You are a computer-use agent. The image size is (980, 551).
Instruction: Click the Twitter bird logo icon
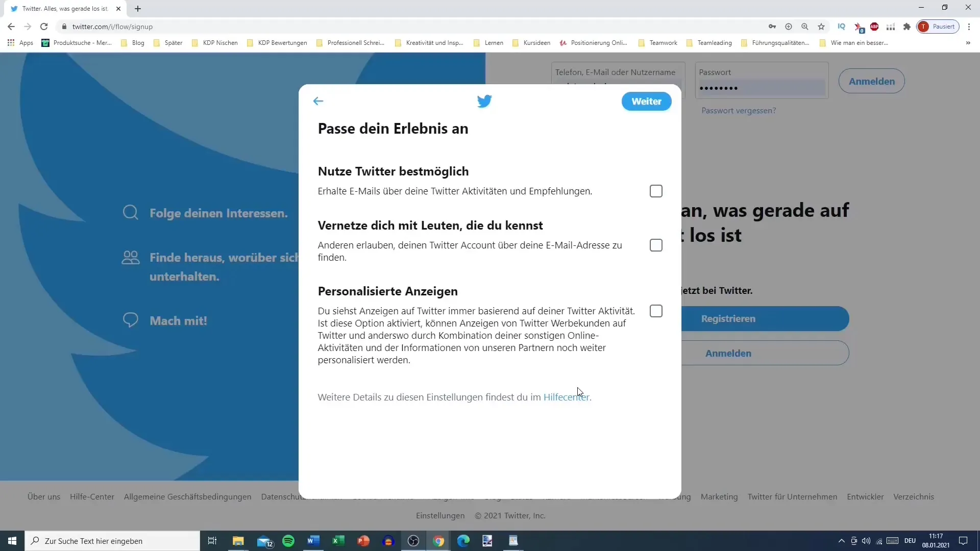pyautogui.click(x=484, y=101)
